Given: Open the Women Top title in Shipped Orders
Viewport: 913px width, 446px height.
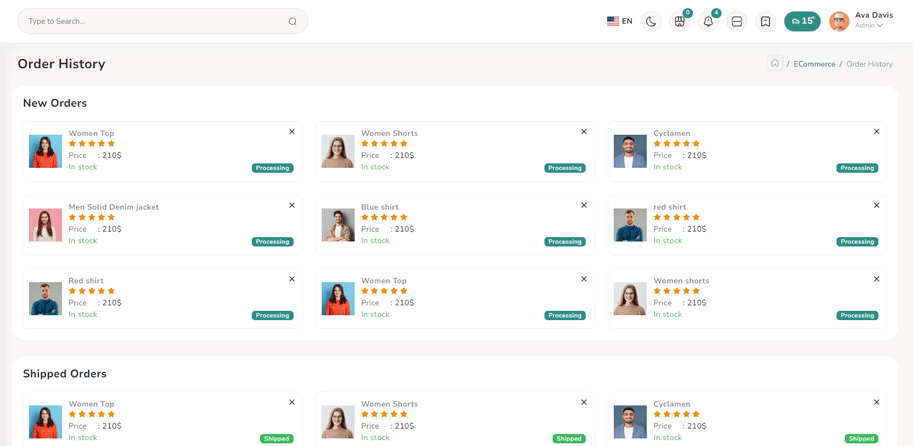Looking at the screenshot, I should (x=91, y=404).
